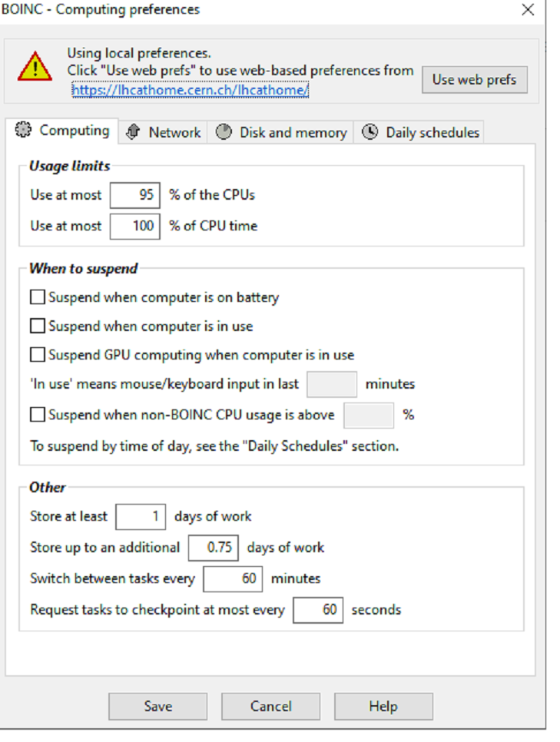Click the gear icon on Computing tab
Image resolution: width=560 pixels, height=742 pixels.
(x=23, y=130)
